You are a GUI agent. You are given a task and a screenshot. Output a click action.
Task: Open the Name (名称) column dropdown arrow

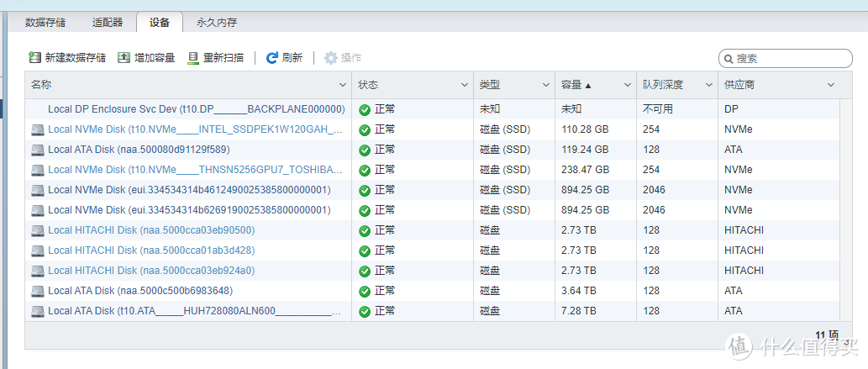pos(343,85)
